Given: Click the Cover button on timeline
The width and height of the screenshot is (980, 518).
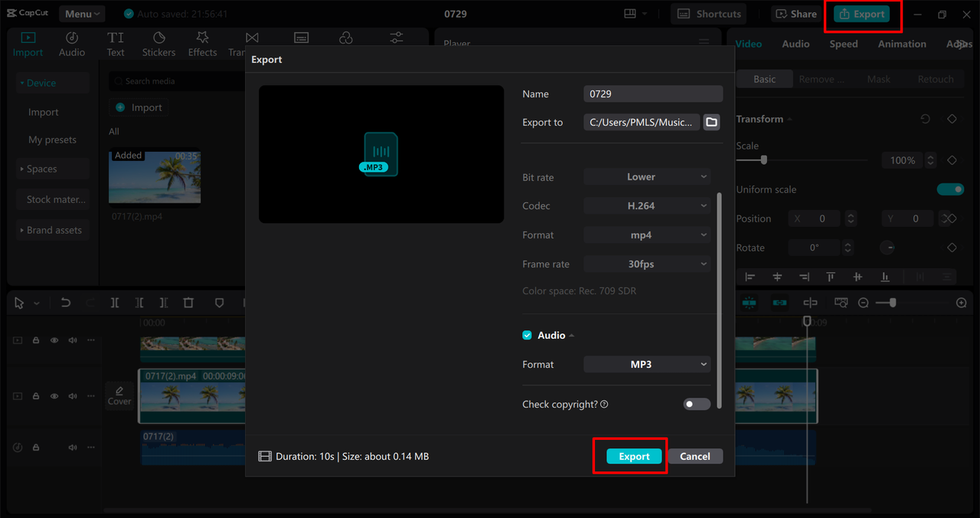Looking at the screenshot, I should [x=119, y=395].
